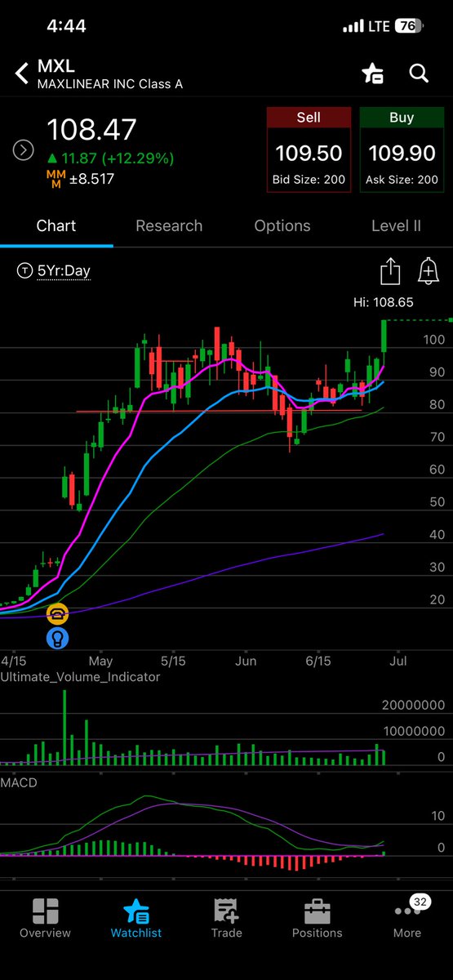Go back using the left chevron arrow
Image resolution: width=453 pixels, height=980 pixels.
click(x=21, y=73)
